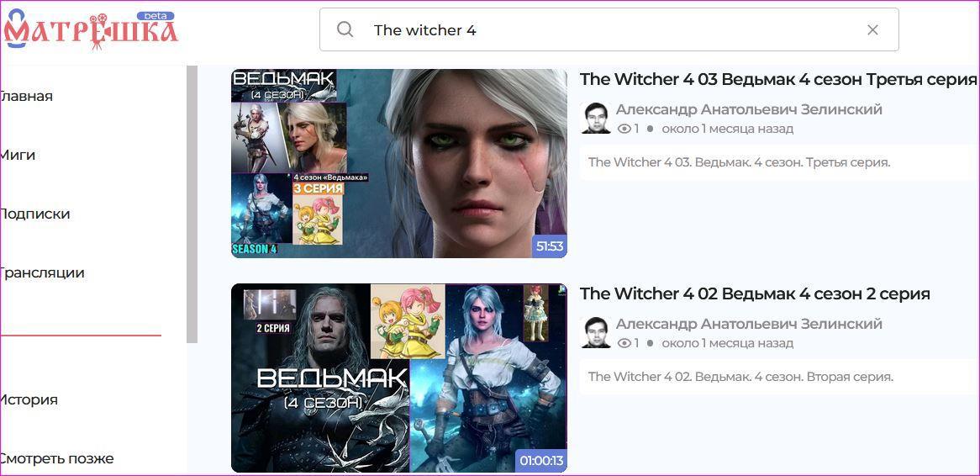Click the search field containing The witcher 4
The height and width of the screenshot is (476, 980).
coord(609,29)
